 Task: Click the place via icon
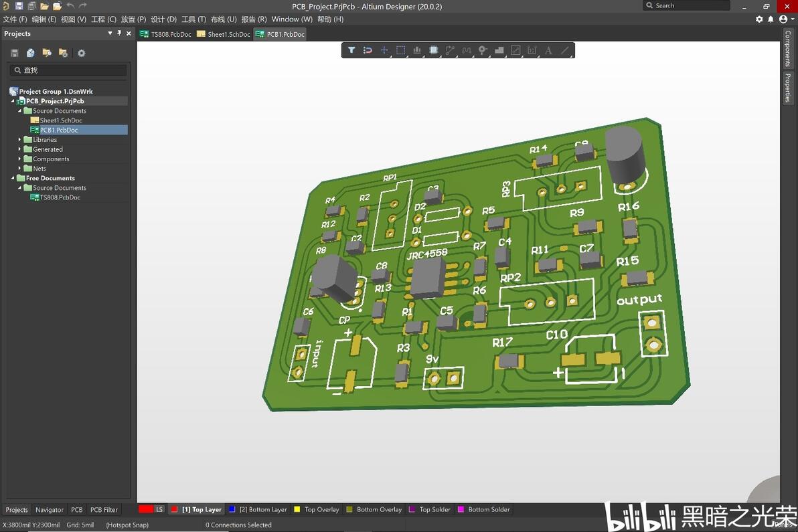483,50
